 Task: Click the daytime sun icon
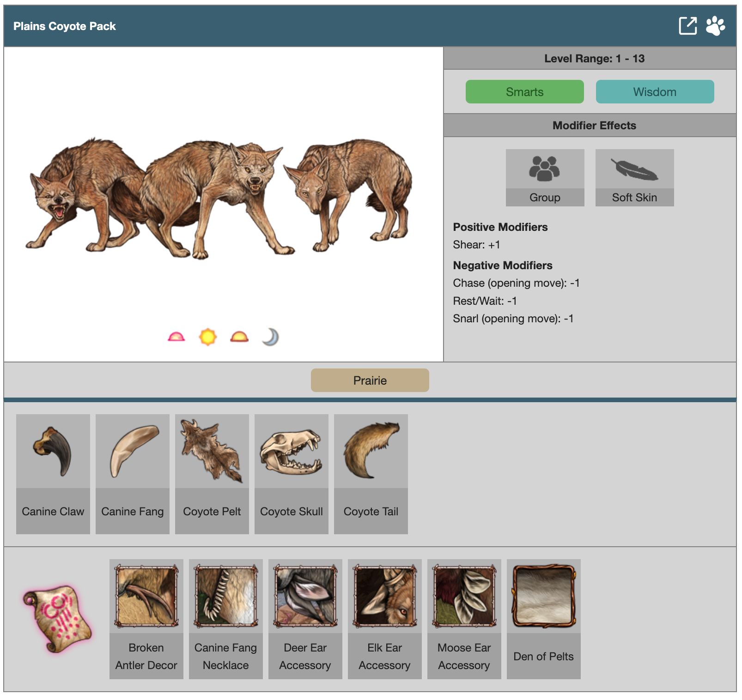208,337
